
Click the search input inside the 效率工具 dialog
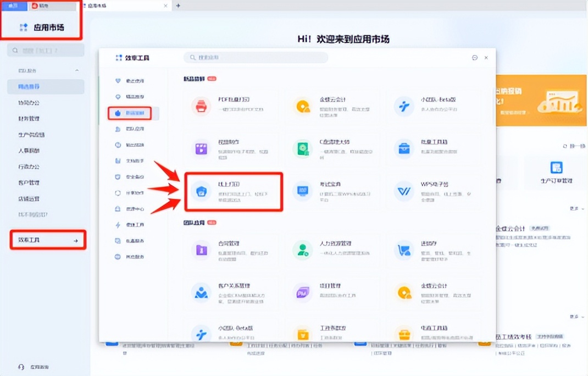[x=256, y=57]
